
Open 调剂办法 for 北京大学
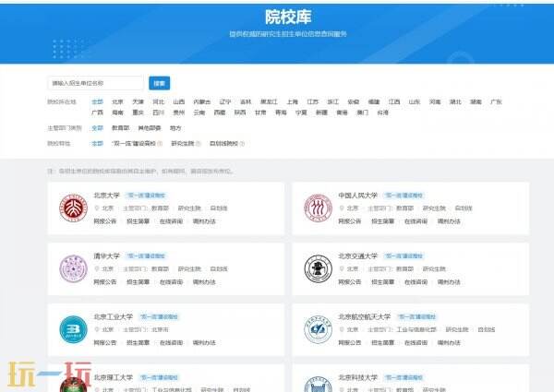[x=204, y=221]
